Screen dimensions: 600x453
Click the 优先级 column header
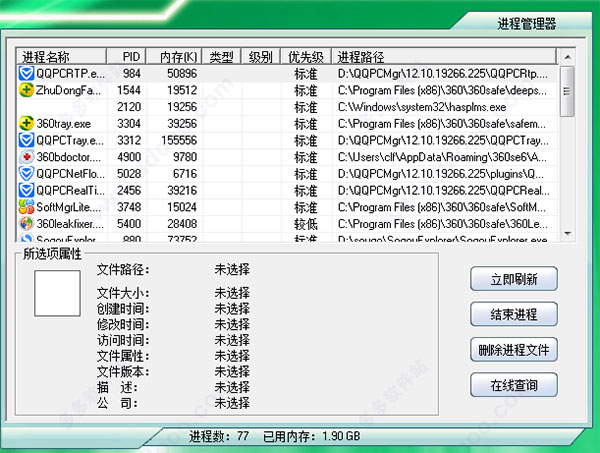click(306, 57)
